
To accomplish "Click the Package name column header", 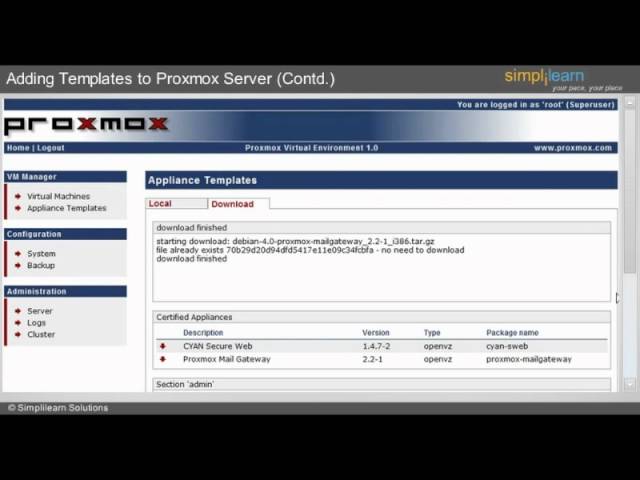I will coord(512,333).
